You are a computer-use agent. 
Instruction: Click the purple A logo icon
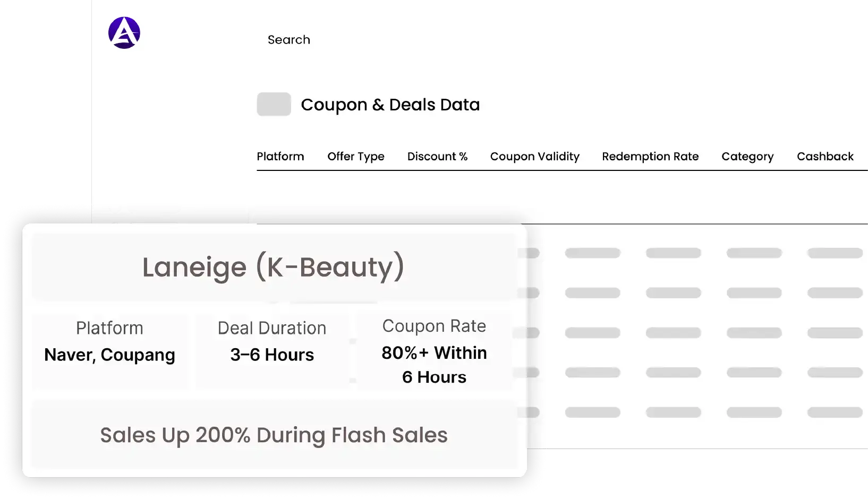[124, 33]
